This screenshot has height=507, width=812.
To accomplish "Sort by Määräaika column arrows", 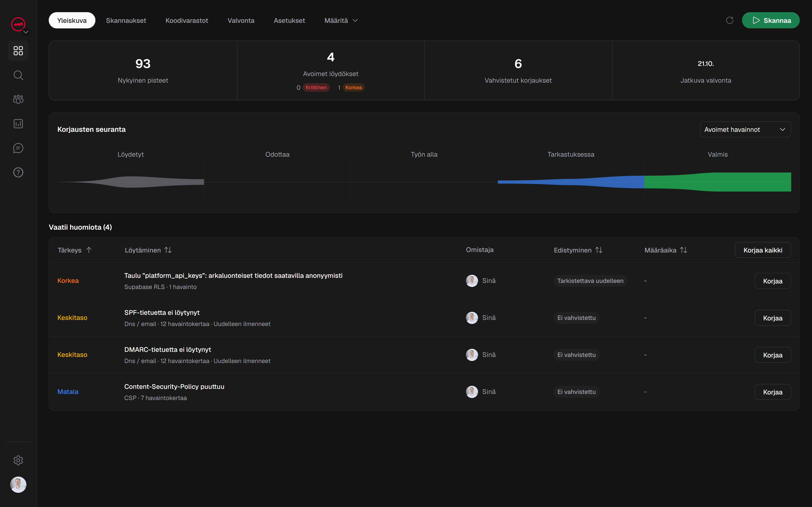I will pos(683,250).
